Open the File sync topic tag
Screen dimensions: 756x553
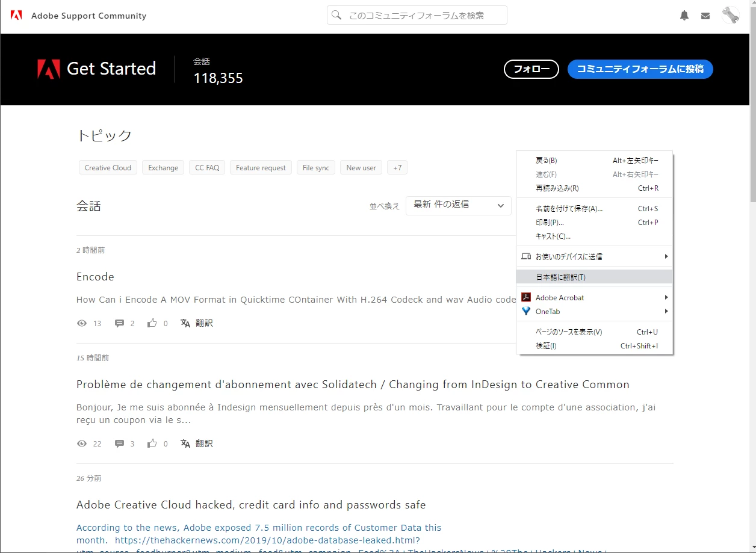pyautogui.click(x=316, y=168)
